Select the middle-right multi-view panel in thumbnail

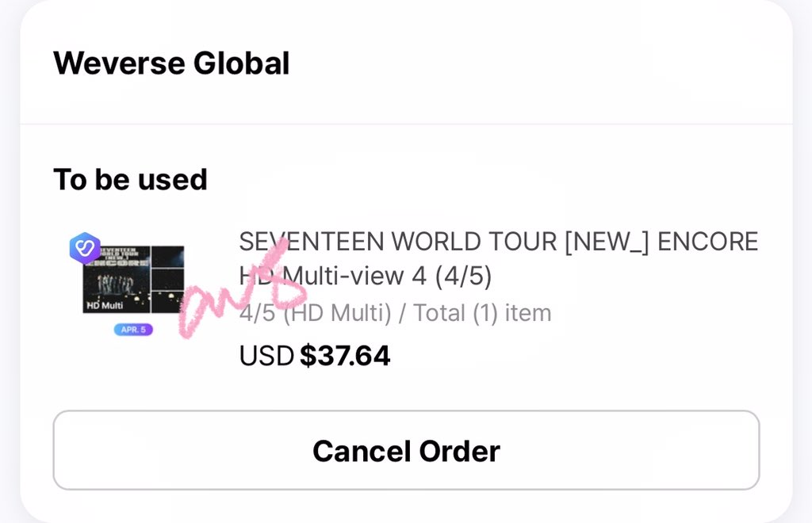[168, 280]
